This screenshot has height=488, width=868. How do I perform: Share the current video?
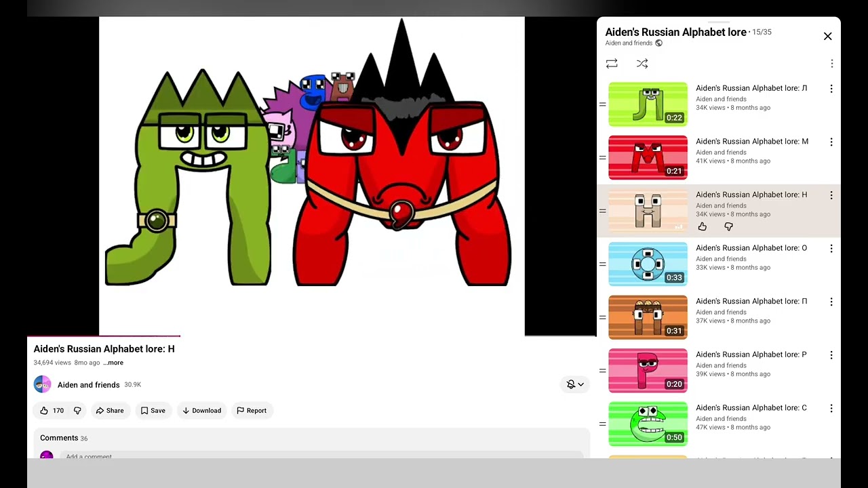tap(110, 411)
